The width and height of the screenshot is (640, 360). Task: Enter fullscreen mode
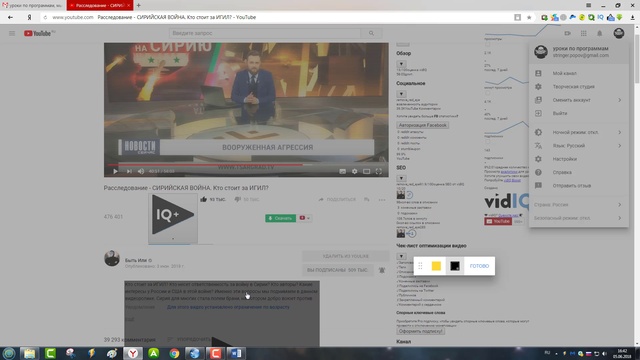[x=379, y=171]
